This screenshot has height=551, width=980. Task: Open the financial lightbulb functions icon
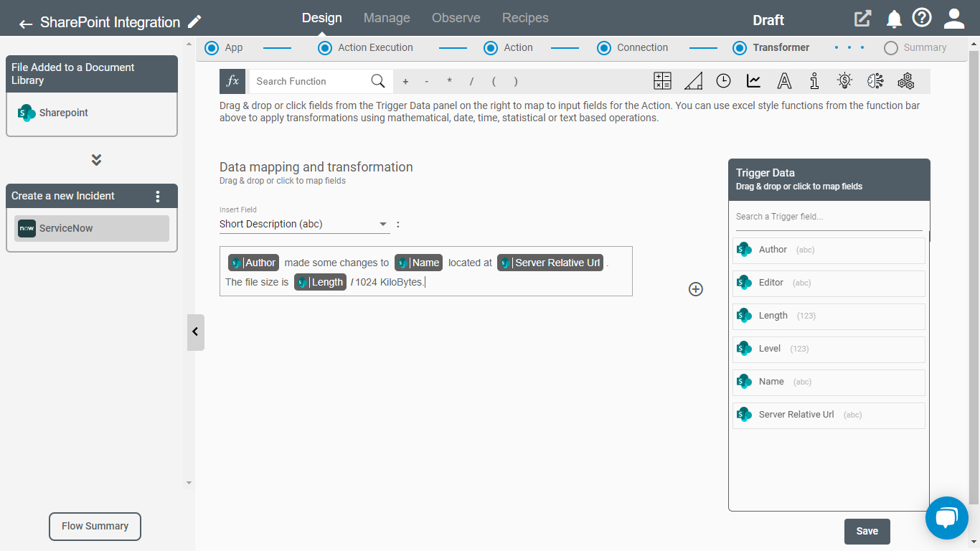point(845,81)
